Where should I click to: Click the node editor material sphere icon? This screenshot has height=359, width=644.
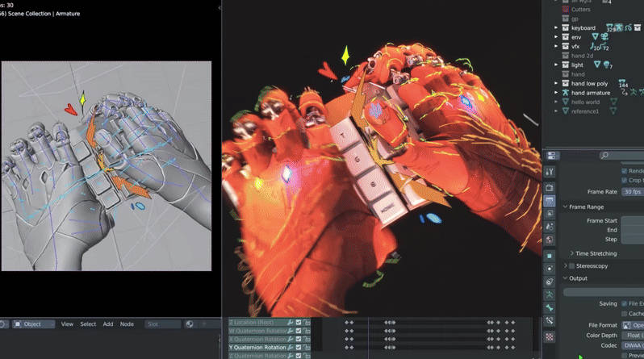click(x=190, y=324)
